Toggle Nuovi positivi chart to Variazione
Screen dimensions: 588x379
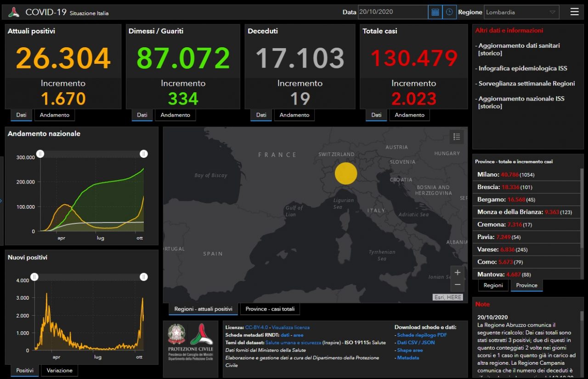(59, 371)
